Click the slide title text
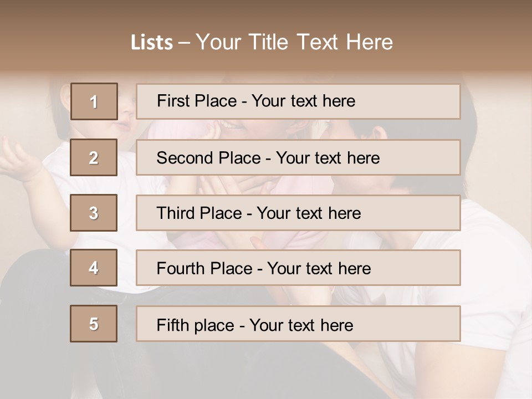Viewport: 532px width, 399px height. tap(262, 42)
